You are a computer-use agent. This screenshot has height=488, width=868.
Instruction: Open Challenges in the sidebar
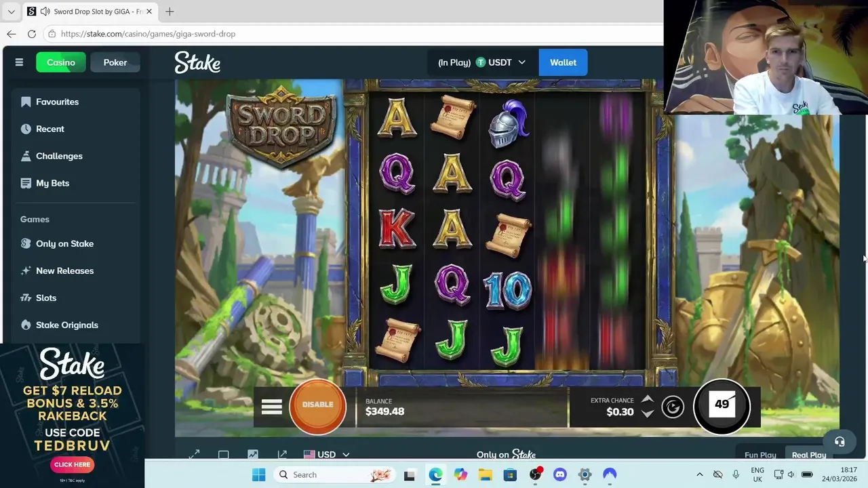tap(75, 156)
